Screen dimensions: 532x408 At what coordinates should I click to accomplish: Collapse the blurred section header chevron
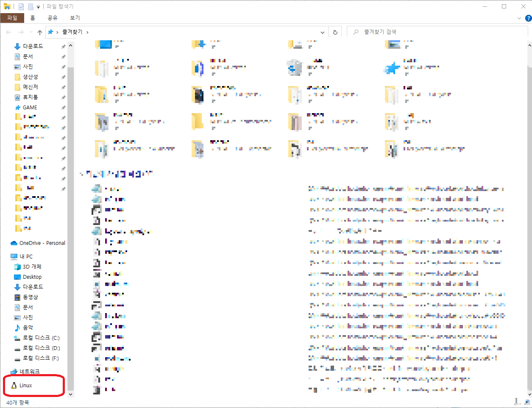point(81,174)
